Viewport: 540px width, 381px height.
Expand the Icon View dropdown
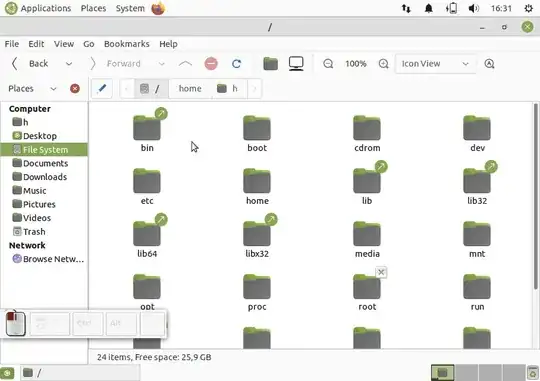click(436, 64)
